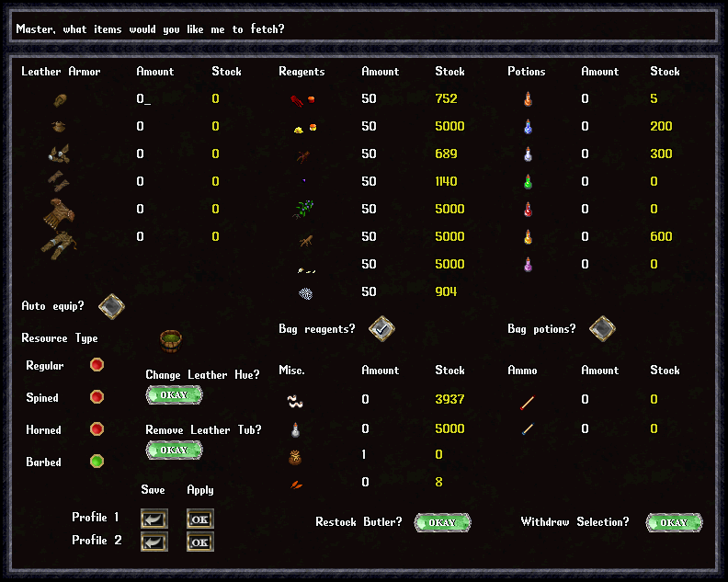Click OKAY under Remove Leather Tub
This screenshot has height=582, width=728.
174,451
